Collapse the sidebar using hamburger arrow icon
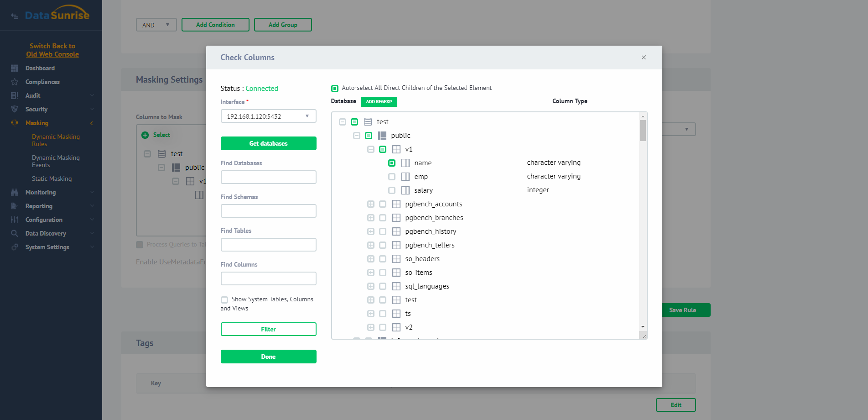868x420 pixels. point(15,16)
